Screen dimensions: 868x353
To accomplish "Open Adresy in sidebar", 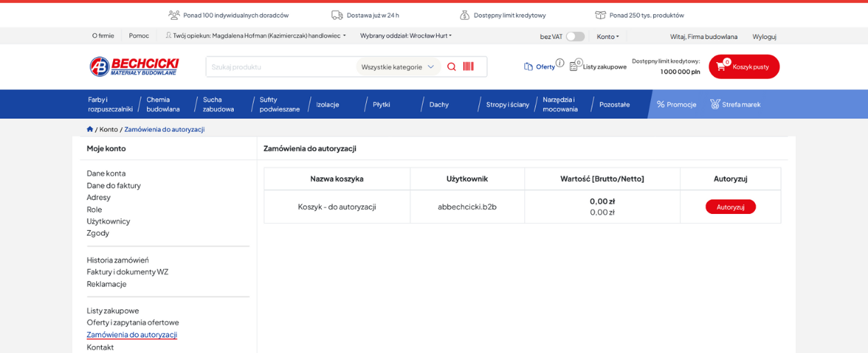I will pos(99,197).
